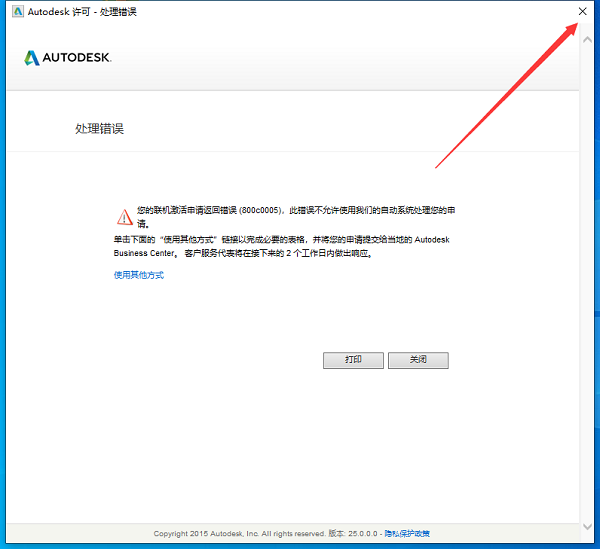This screenshot has height=549, width=600.
Task: Click the 打印 button
Action: (x=353, y=360)
